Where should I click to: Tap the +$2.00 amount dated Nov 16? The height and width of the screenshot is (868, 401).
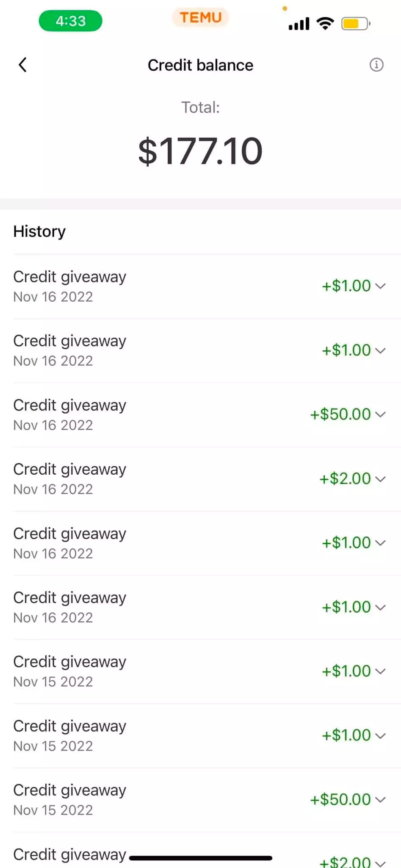click(x=345, y=479)
